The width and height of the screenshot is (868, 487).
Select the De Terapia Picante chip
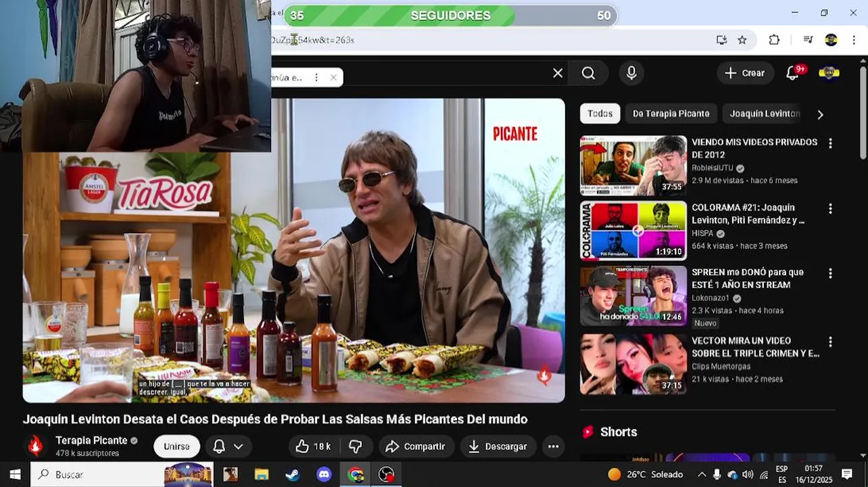671,114
